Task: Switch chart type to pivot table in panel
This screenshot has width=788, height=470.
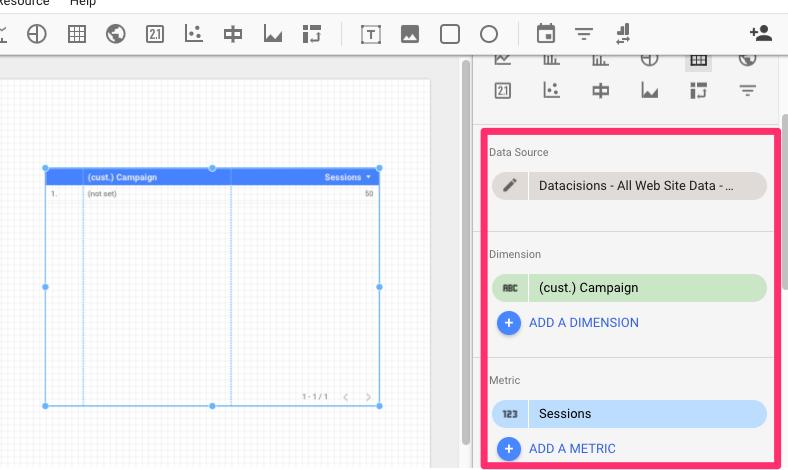Action: (x=699, y=91)
